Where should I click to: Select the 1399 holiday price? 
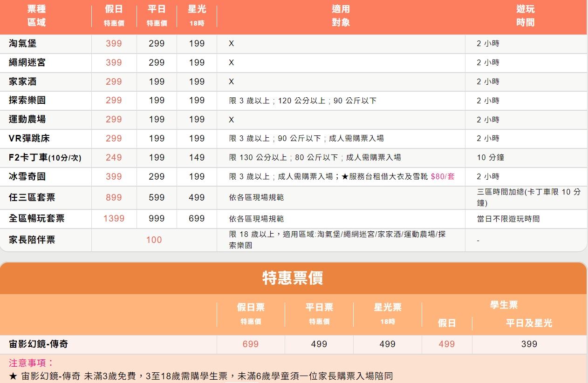coord(114,218)
